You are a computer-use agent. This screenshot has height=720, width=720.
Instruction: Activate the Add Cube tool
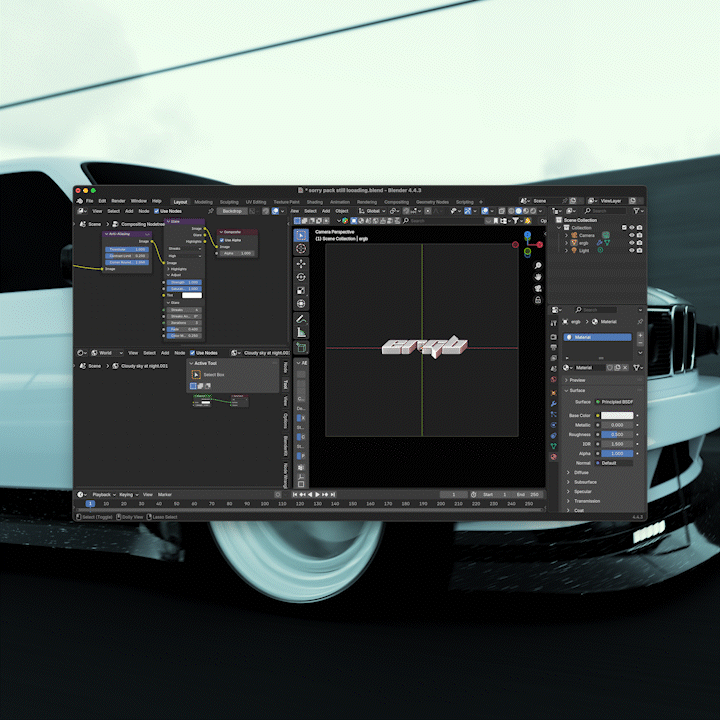click(301, 348)
